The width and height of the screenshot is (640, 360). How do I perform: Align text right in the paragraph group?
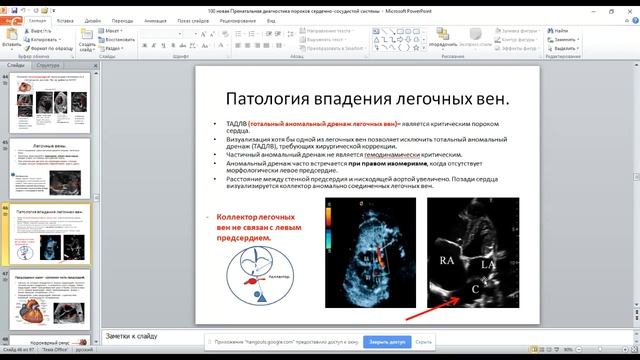click(x=257, y=46)
